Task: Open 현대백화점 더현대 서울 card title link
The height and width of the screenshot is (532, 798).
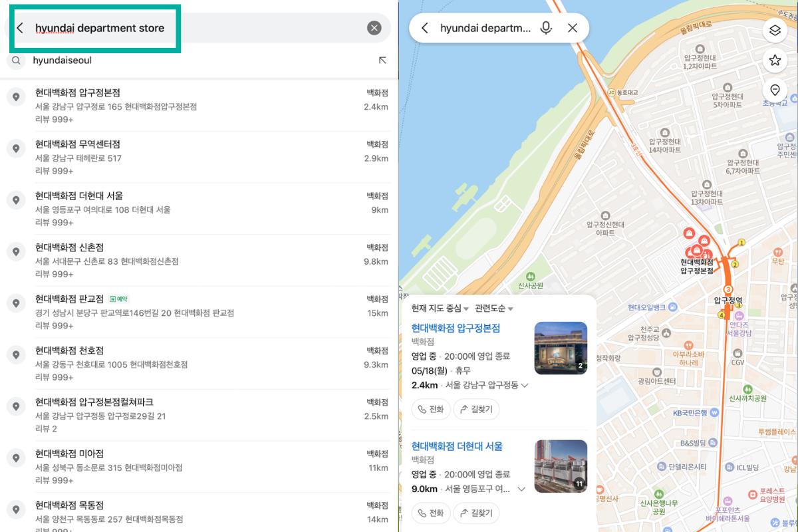Action: [457, 446]
